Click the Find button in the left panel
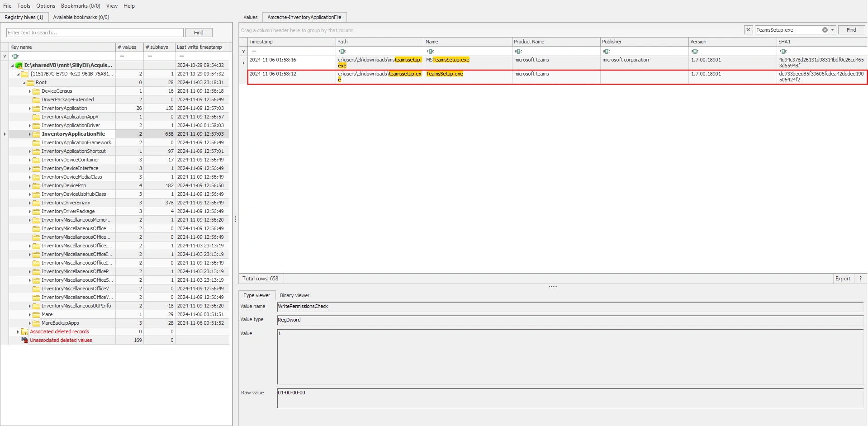Image resolution: width=868 pixels, height=426 pixels. [x=199, y=32]
